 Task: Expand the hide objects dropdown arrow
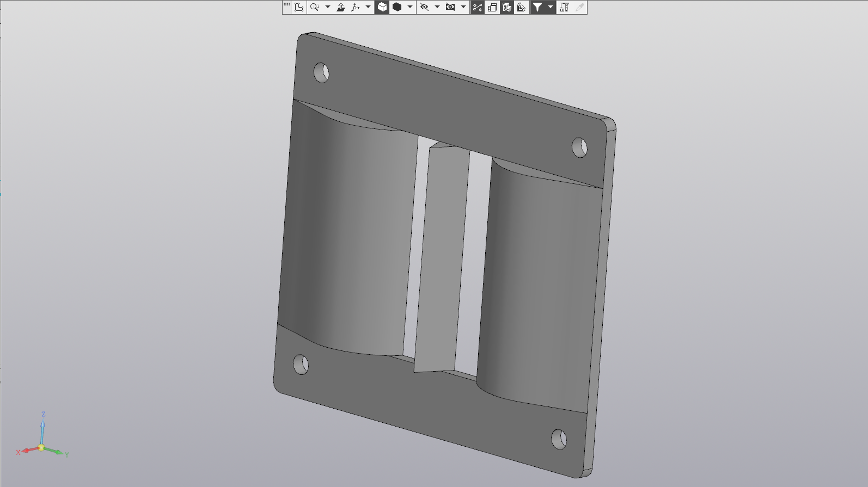[437, 7]
